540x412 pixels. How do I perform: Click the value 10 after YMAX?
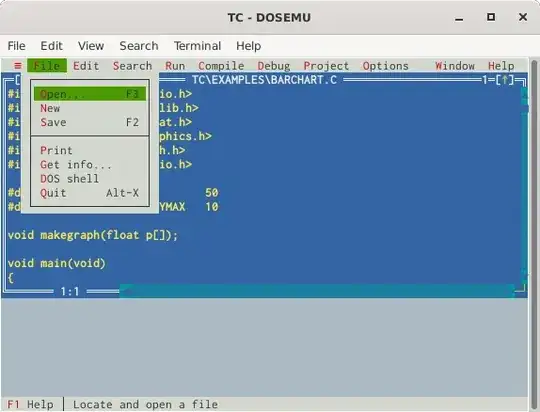(211, 207)
